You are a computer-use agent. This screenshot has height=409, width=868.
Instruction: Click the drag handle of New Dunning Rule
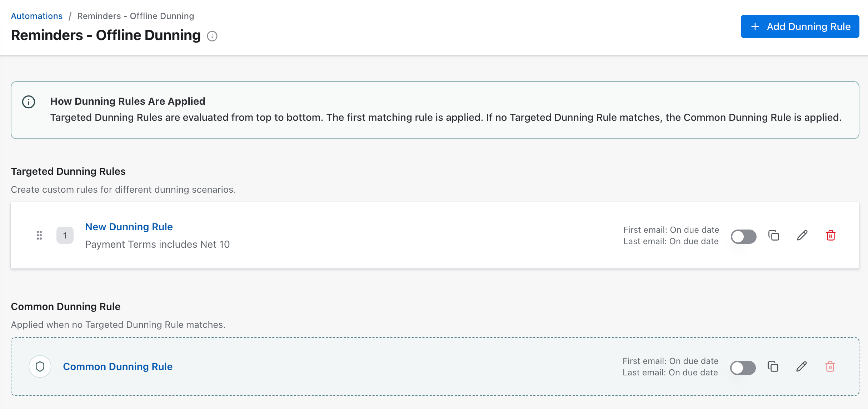coord(39,235)
